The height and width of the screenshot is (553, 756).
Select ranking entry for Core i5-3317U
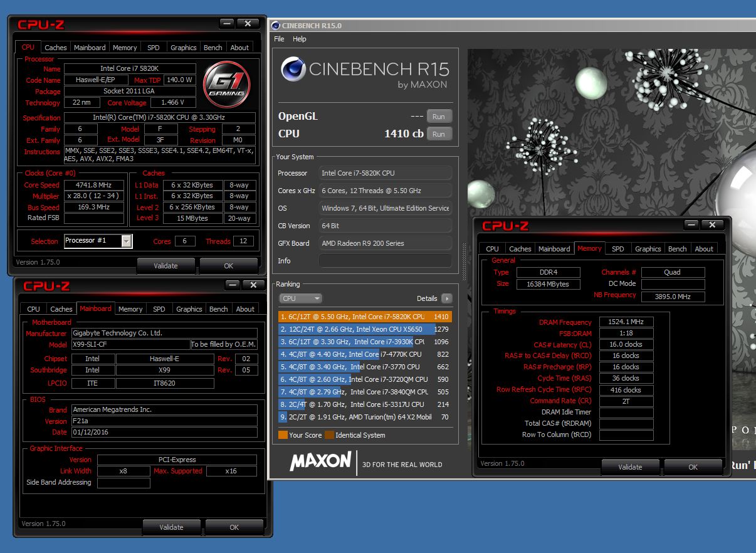365,404
